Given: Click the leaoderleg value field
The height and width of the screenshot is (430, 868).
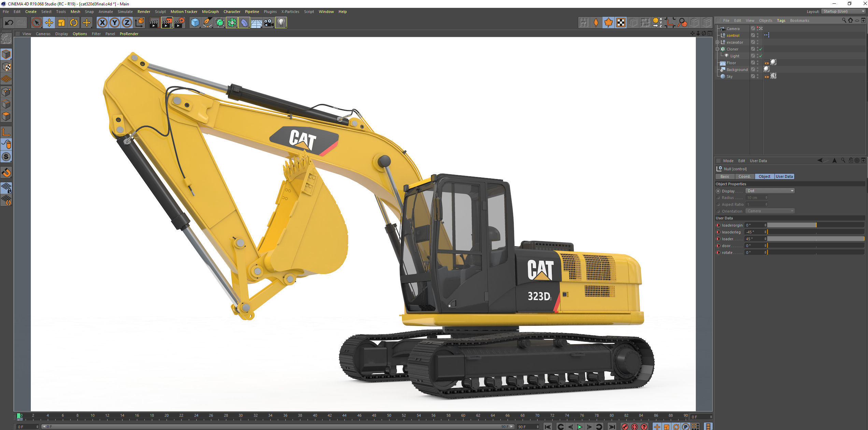Looking at the screenshot, I should (x=755, y=232).
